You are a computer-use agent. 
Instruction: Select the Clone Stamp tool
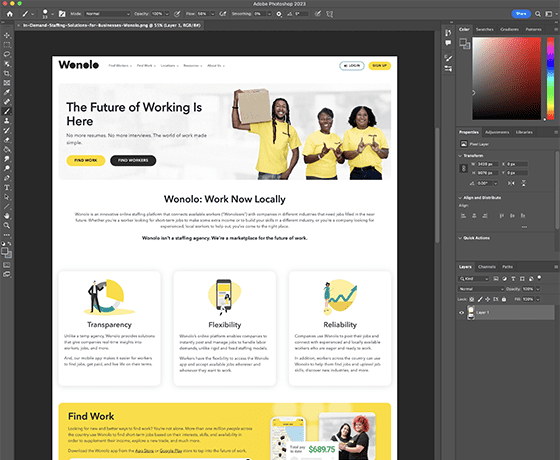tap(7, 121)
